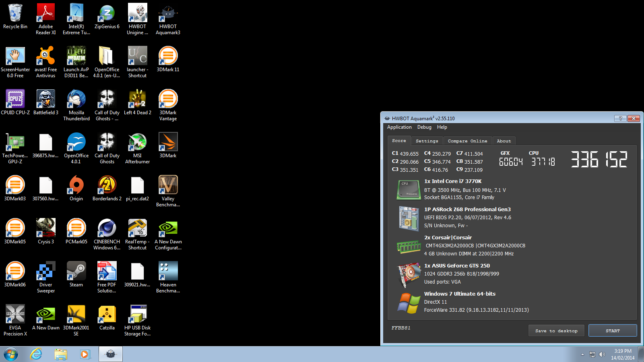Launch the avast! Free Antivirus shortcut
The height and width of the screenshot is (362, 644).
(45, 62)
